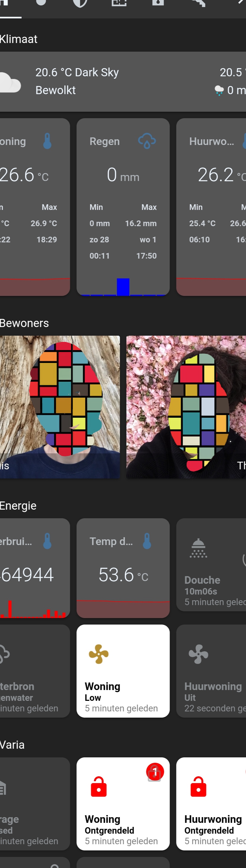Screen dimensions: 246x868
Task: Click the cloudy Dark Sky weather icon
Action: click(10, 82)
